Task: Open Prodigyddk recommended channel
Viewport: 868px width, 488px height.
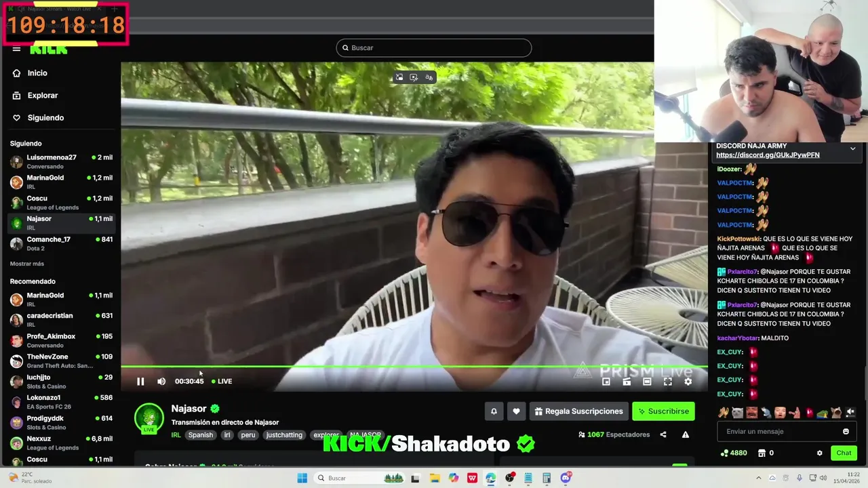Action: click(x=61, y=422)
